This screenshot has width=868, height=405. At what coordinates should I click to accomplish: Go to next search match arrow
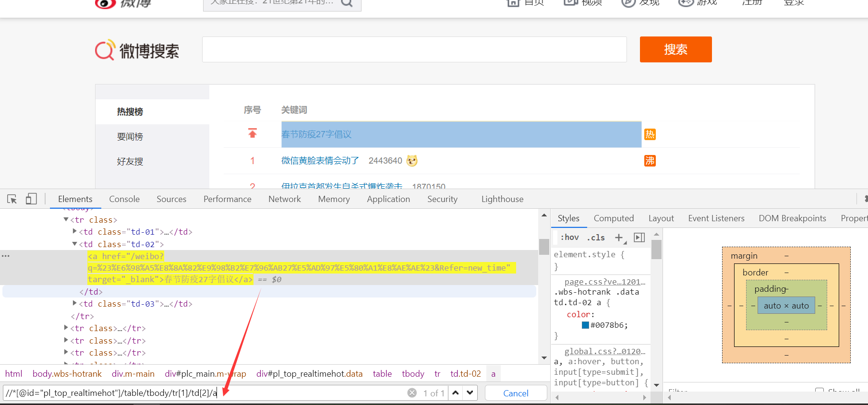(470, 393)
